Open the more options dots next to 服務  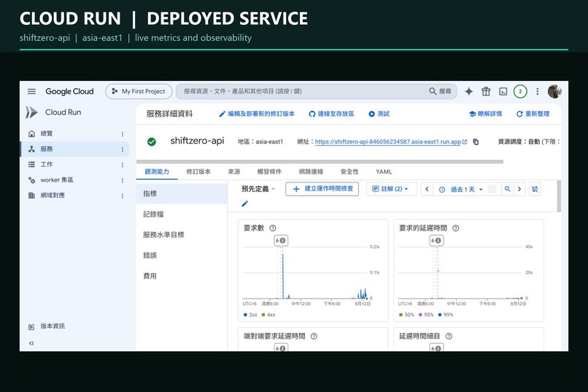point(123,150)
